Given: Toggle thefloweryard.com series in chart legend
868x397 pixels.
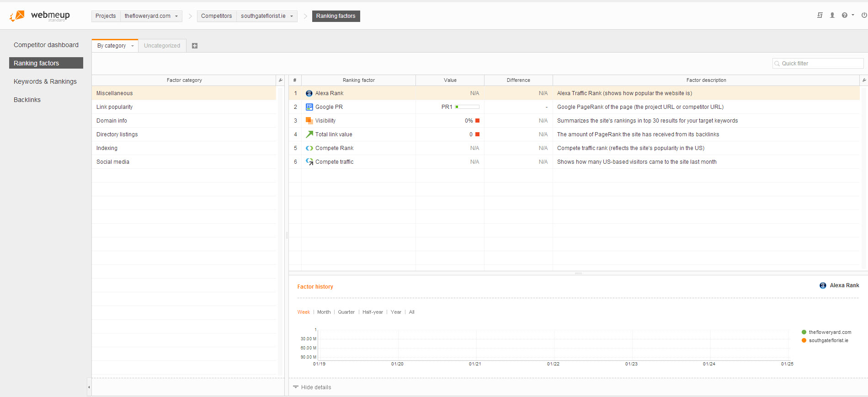Looking at the screenshot, I should 826,332.
